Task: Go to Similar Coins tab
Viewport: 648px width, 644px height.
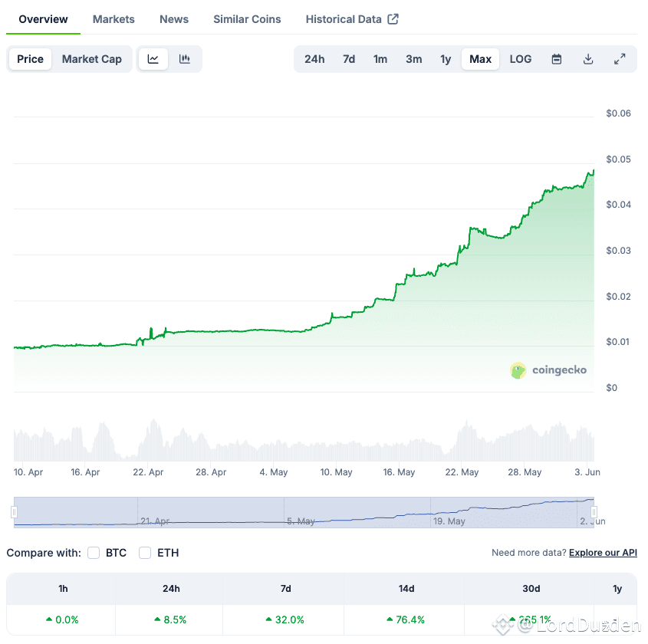Action: [247, 19]
